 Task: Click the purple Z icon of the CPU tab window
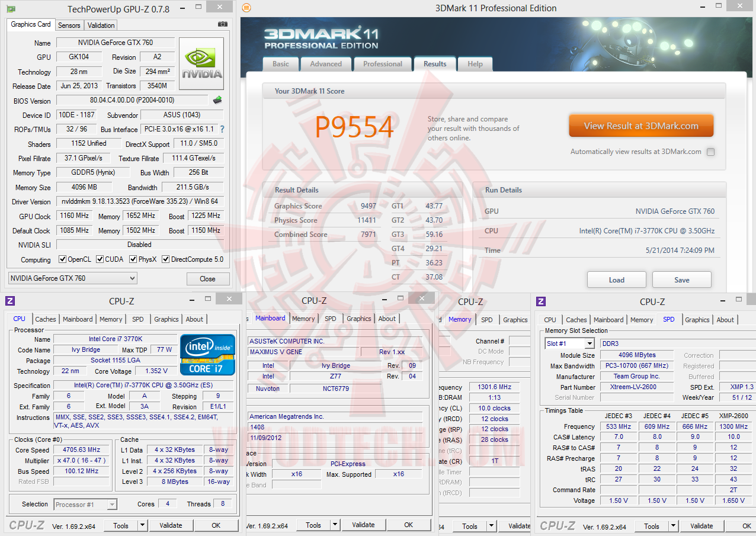(10, 301)
